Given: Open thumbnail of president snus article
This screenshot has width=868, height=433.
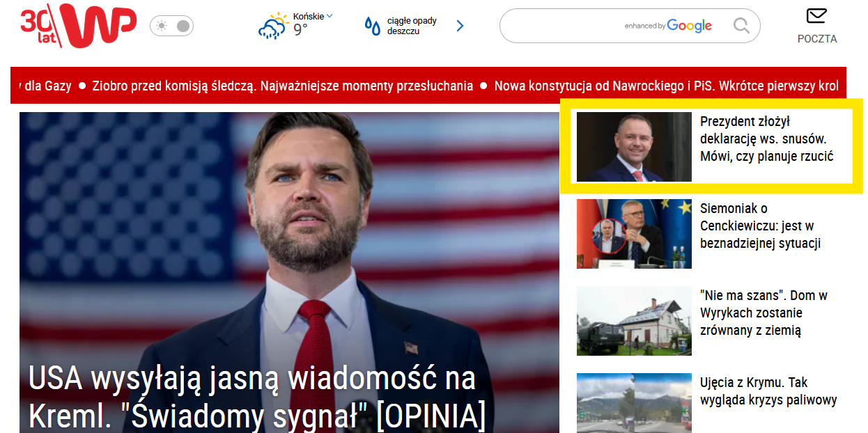Looking at the screenshot, I should point(634,147).
